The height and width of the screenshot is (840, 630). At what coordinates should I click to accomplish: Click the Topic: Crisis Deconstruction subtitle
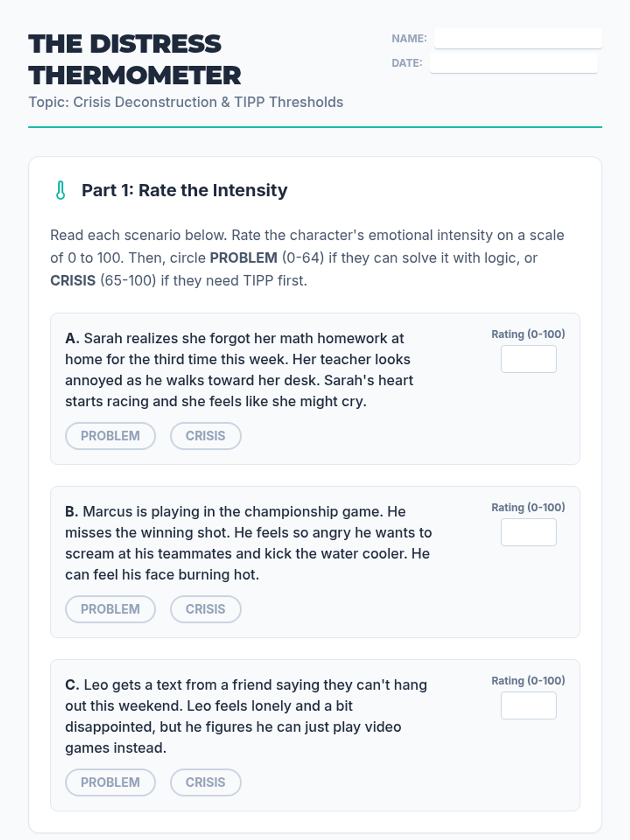pos(186,102)
